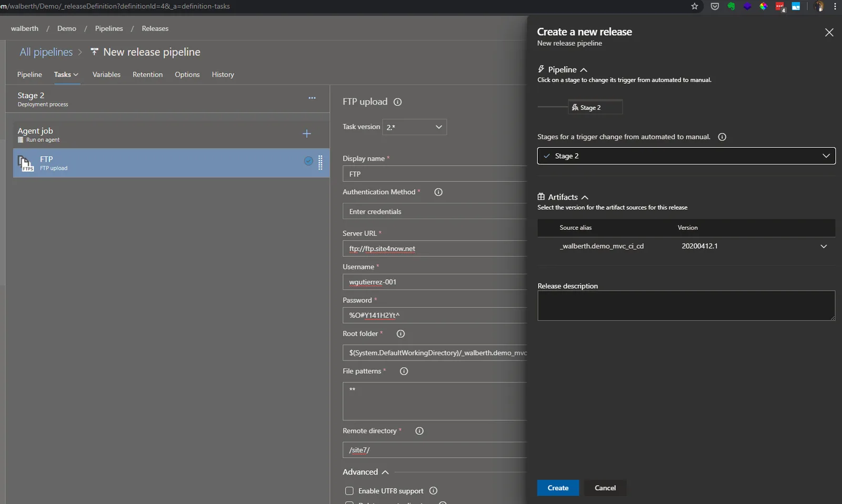
Task: Close the Create a new release panel
Action: coord(829,33)
